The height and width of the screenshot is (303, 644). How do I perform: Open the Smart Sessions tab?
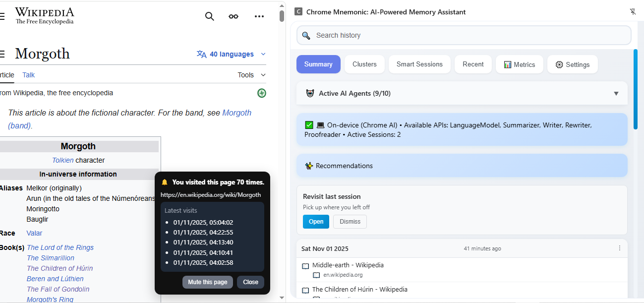point(419,64)
